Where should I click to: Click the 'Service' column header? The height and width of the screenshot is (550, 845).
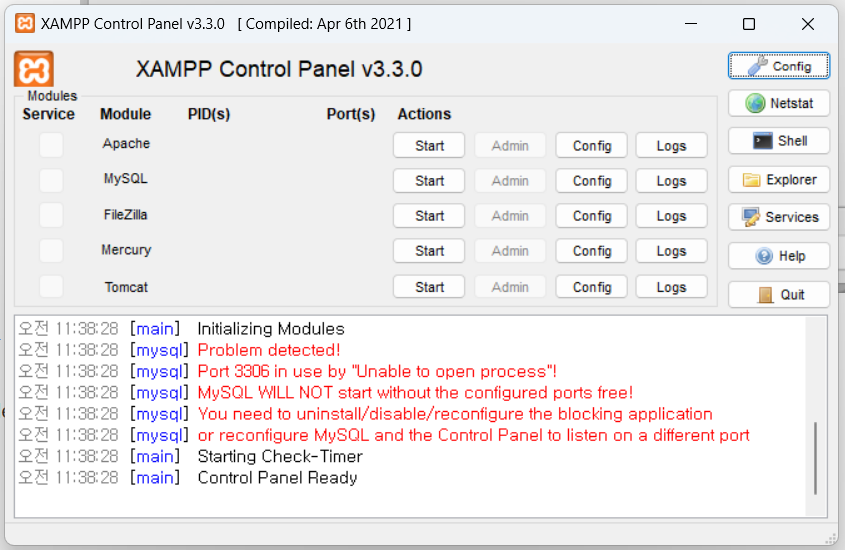pos(49,114)
